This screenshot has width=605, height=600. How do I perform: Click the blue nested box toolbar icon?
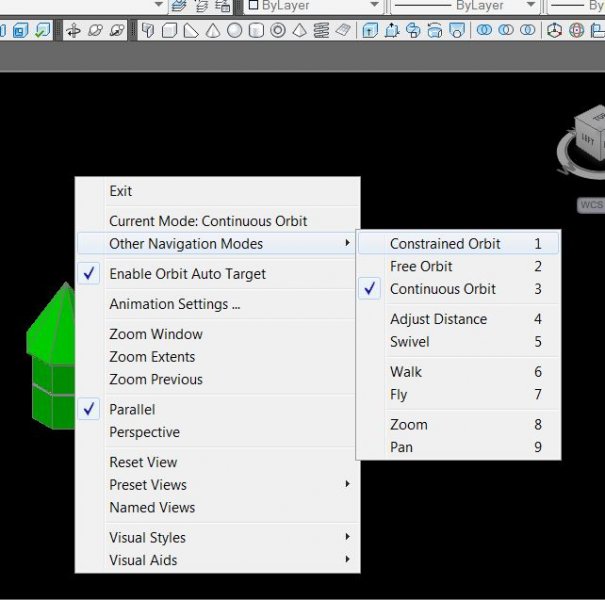pos(20,30)
